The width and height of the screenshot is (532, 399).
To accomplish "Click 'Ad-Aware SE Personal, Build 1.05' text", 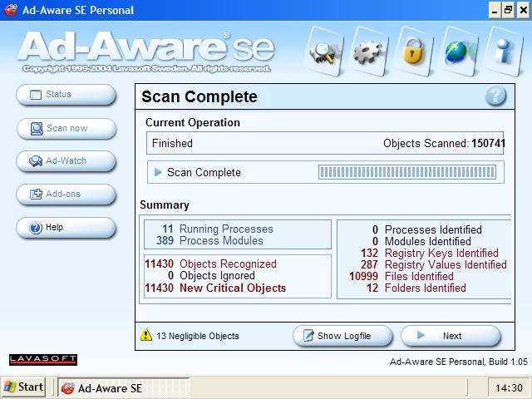I will click(x=459, y=362).
